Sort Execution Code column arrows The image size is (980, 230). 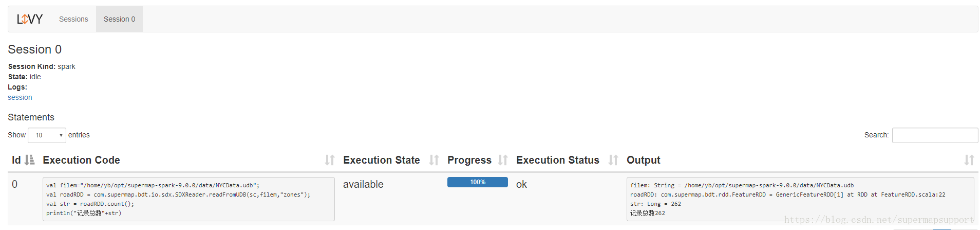330,160
